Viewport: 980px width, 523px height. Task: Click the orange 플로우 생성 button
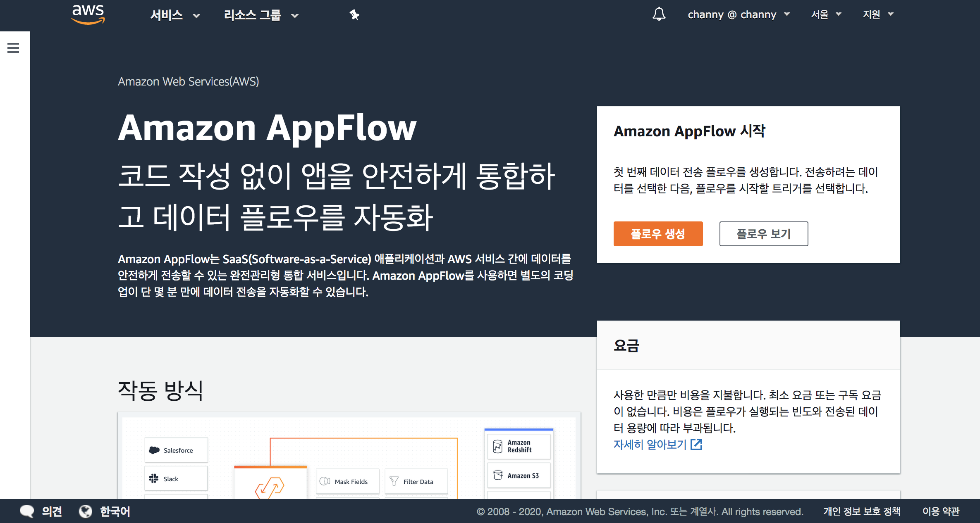(658, 234)
